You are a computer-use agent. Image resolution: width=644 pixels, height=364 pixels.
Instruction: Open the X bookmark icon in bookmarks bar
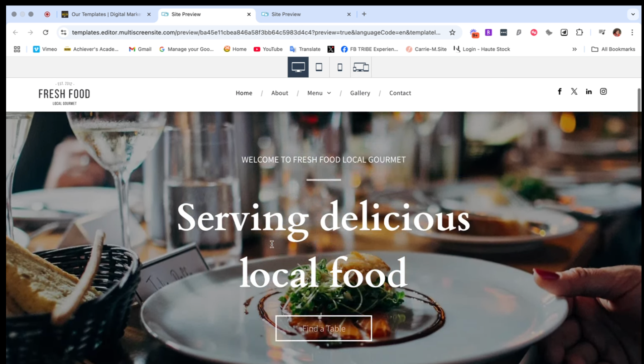tap(331, 49)
